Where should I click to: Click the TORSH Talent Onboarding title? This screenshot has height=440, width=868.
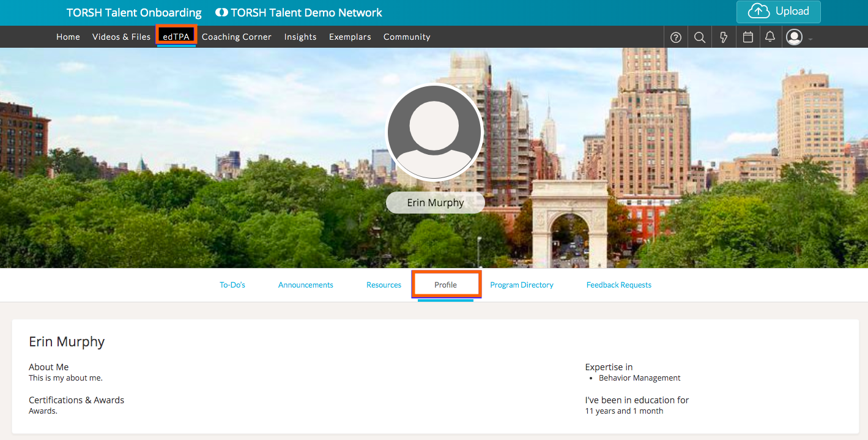[134, 13]
